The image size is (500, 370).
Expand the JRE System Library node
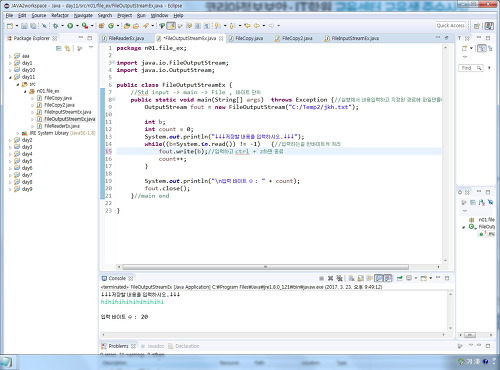(x=18, y=133)
